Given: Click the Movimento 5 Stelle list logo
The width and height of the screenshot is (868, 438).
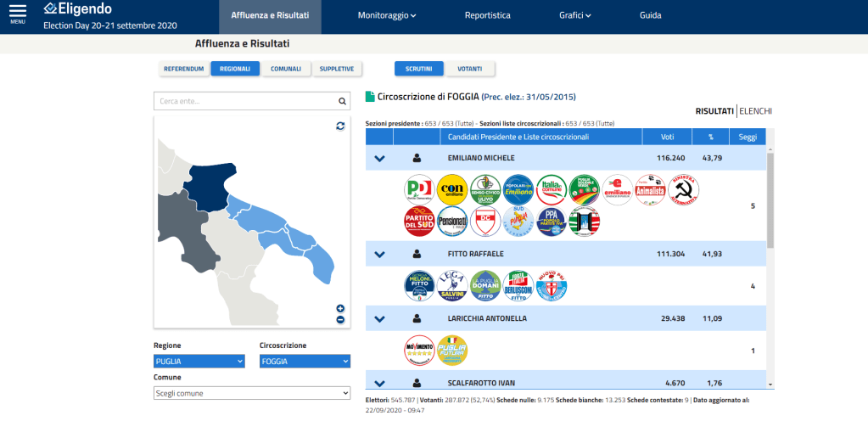Looking at the screenshot, I should click(419, 350).
